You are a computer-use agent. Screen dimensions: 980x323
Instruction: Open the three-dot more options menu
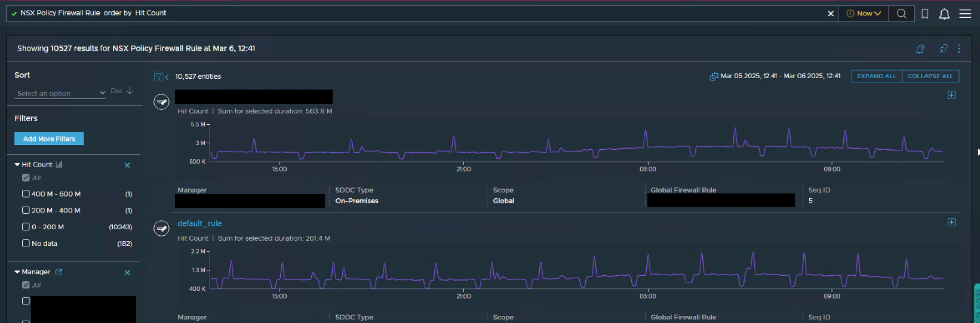click(959, 49)
